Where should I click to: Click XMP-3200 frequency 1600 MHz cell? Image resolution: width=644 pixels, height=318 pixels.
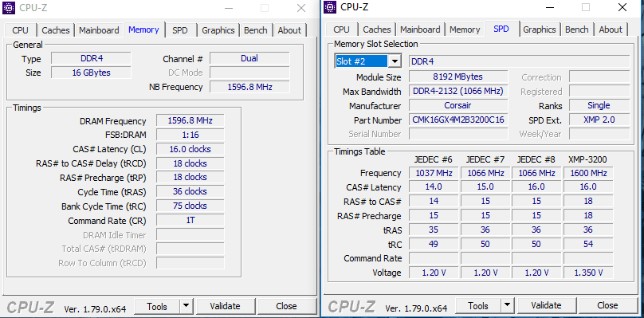tap(588, 173)
